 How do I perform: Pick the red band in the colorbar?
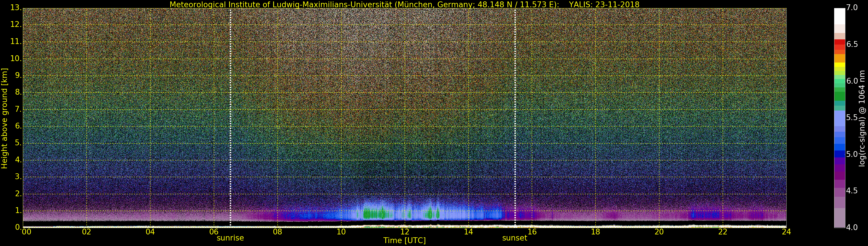click(x=840, y=42)
